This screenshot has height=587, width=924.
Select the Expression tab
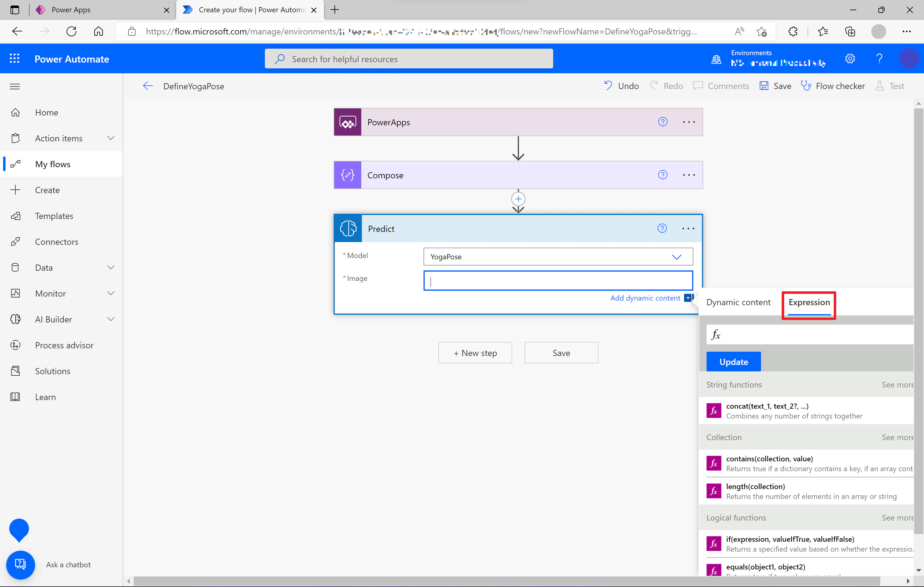pyautogui.click(x=809, y=302)
